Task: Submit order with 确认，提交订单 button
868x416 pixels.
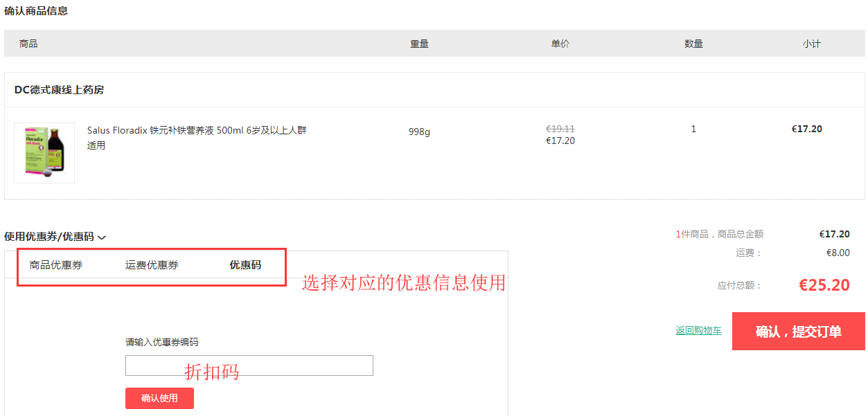Action: click(x=798, y=332)
